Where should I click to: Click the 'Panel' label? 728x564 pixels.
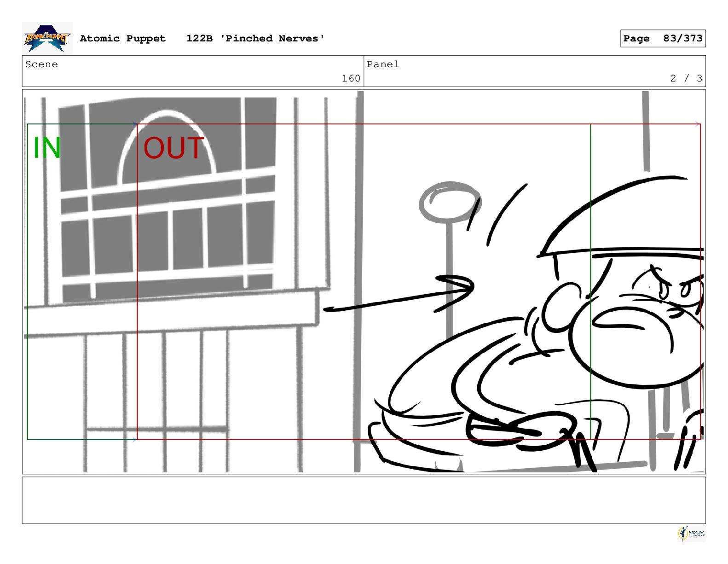pyautogui.click(x=383, y=64)
